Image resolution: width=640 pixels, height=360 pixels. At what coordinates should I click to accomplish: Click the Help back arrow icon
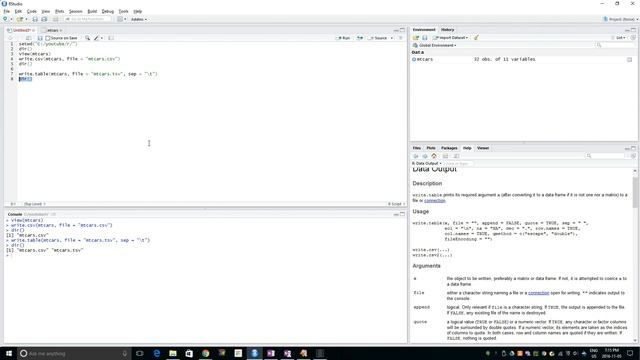pyautogui.click(x=416, y=156)
